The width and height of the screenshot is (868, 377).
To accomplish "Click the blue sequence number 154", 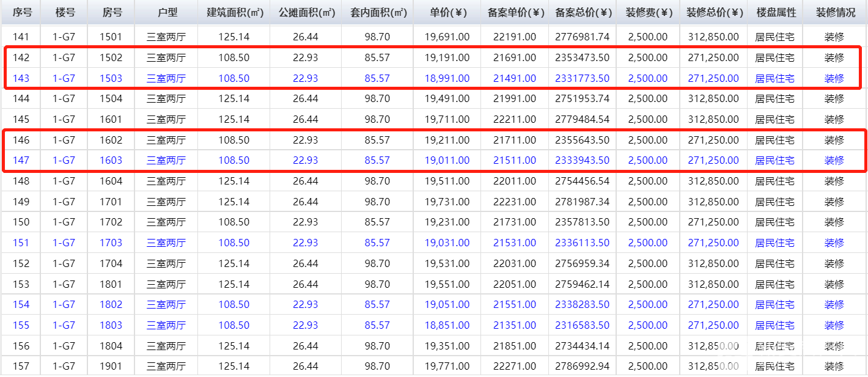I will coord(21,304).
